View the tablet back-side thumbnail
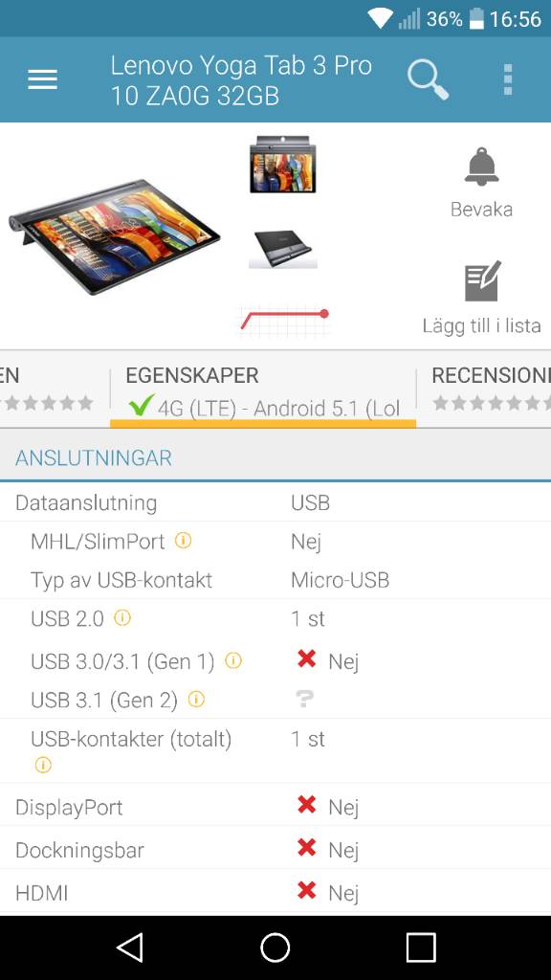This screenshot has width=551, height=980. coord(283,249)
